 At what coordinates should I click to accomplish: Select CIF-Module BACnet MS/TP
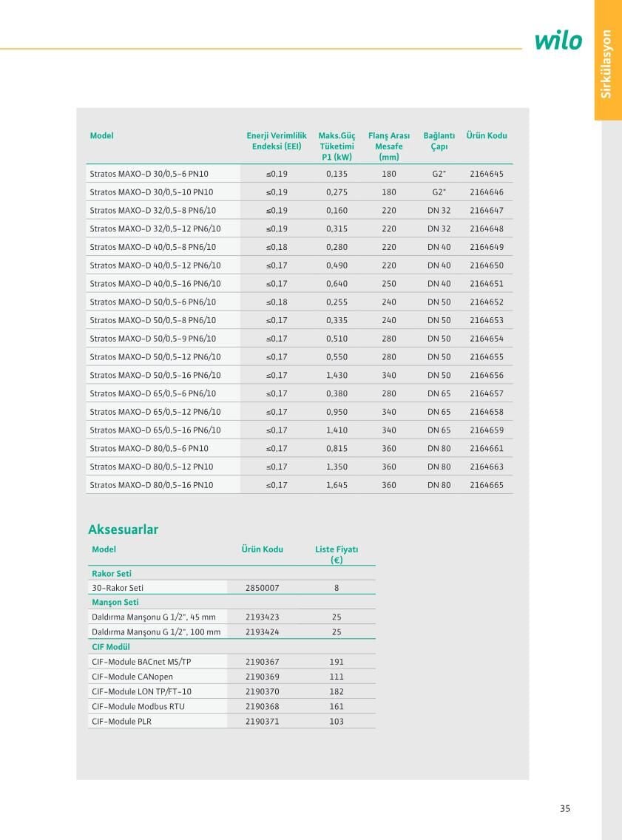[141, 662]
